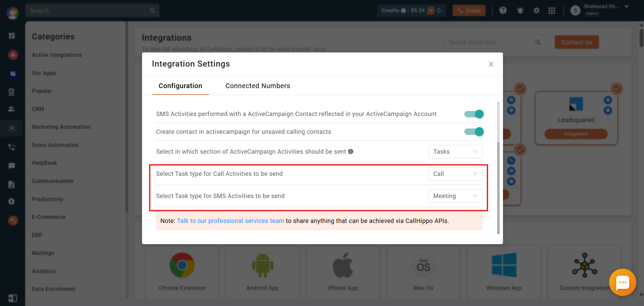
Task: Open the integrations icon in sidebar
Action: (x=12, y=128)
